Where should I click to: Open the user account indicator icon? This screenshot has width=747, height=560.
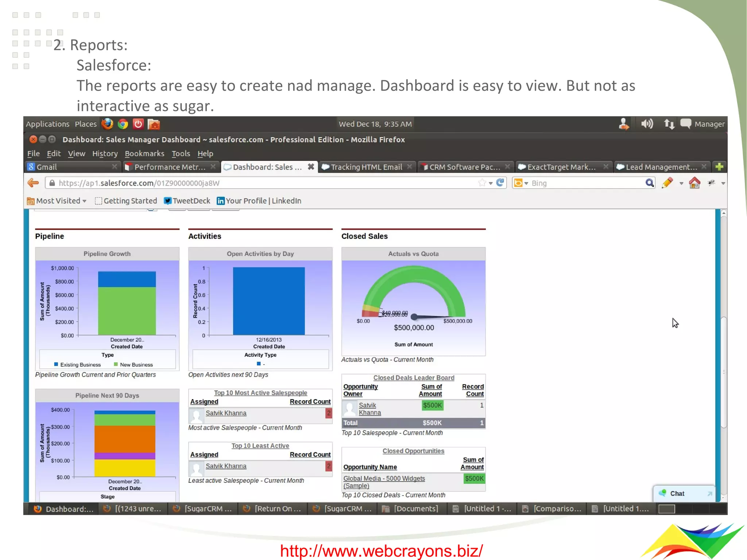click(x=624, y=124)
